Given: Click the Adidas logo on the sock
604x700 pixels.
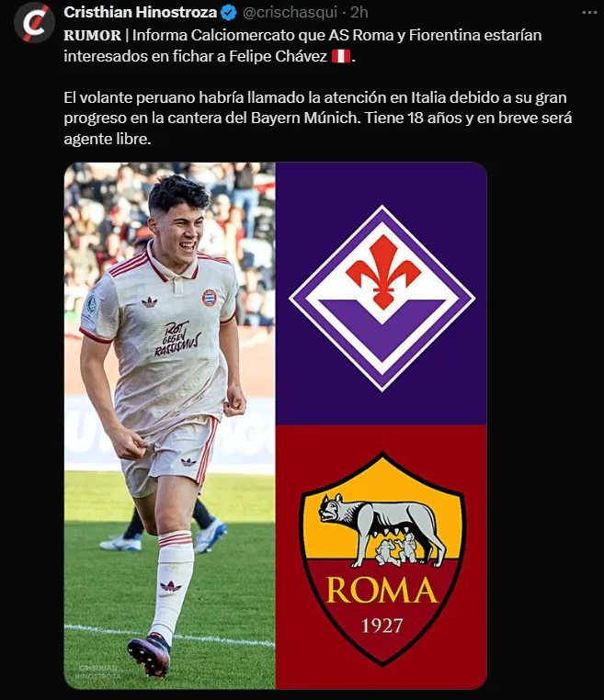Looking at the screenshot, I should tap(171, 586).
